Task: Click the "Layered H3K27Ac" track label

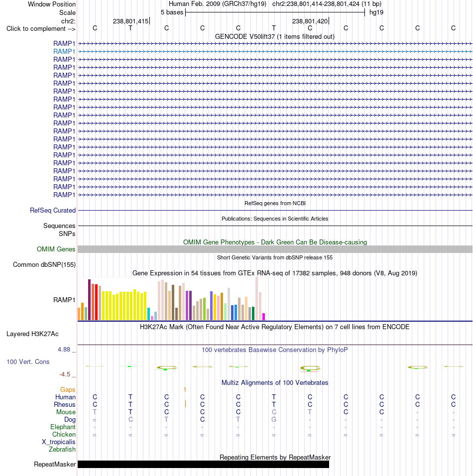Action: tap(32, 334)
